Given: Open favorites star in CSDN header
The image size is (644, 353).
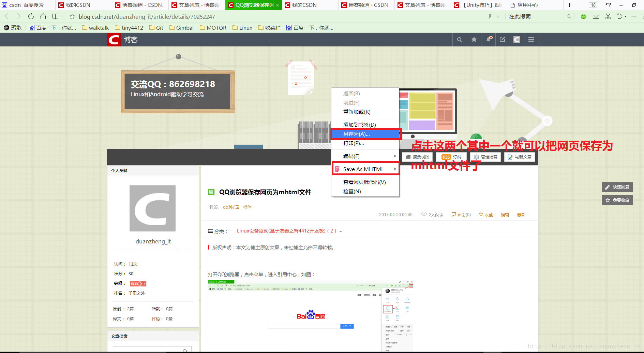Looking at the screenshot, I should 474,40.
